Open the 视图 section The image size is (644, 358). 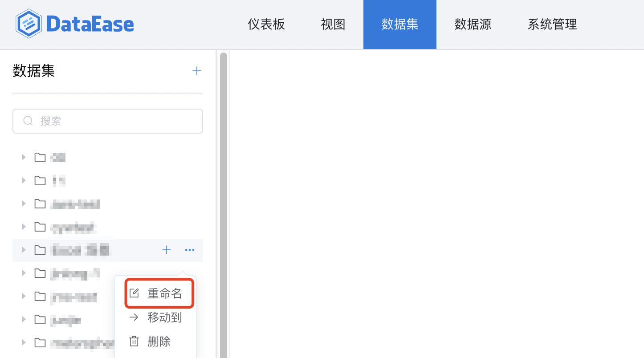332,24
